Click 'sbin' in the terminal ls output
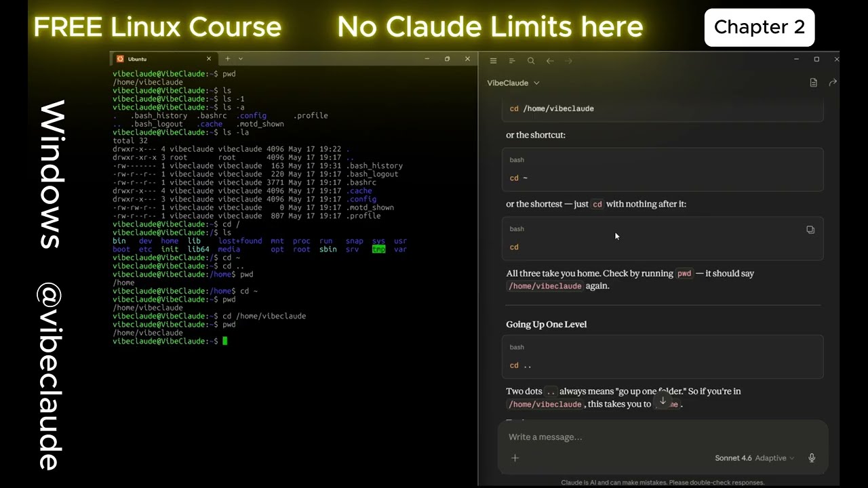This screenshot has height=488, width=868. point(328,249)
